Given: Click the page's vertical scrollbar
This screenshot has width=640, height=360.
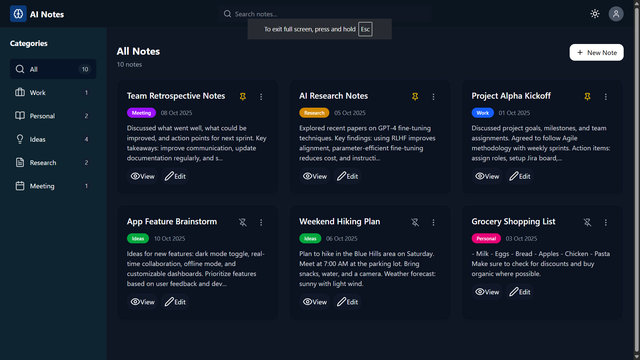Looking at the screenshot, I should point(637,180).
